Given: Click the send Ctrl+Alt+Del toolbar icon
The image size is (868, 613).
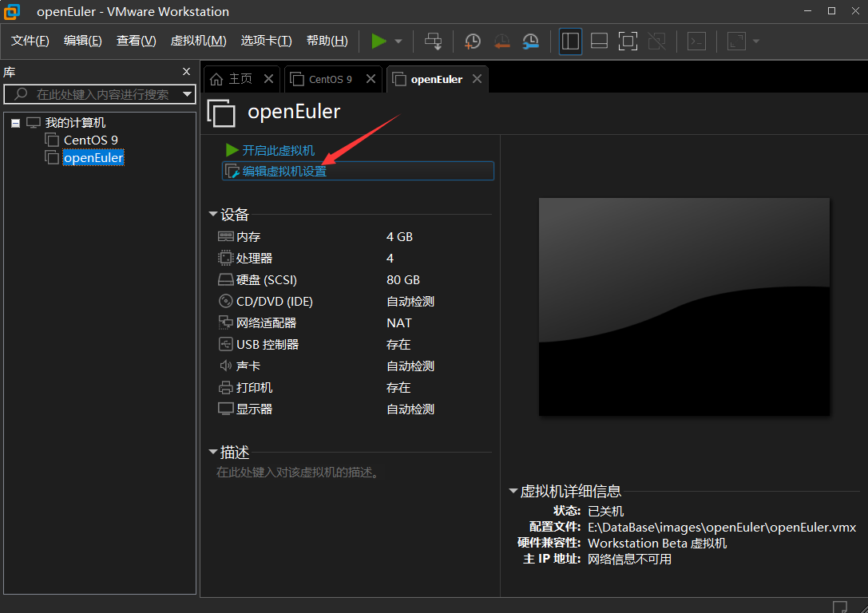Looking at the screenshot, I should 433,41.
